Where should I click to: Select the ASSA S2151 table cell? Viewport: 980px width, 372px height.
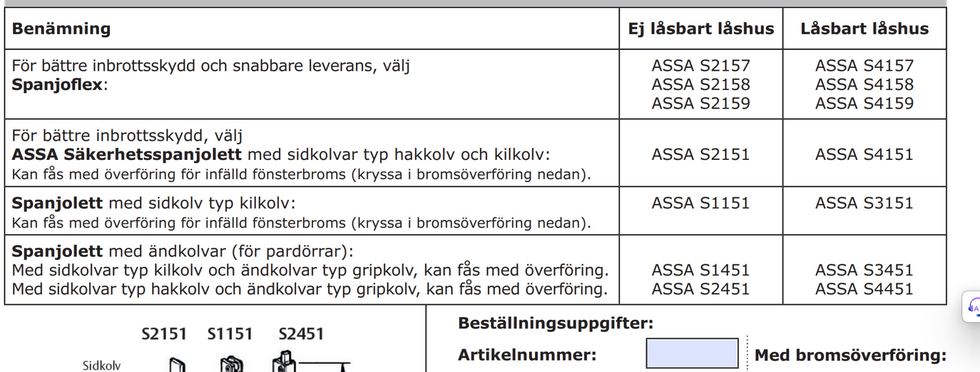(701, 154)
